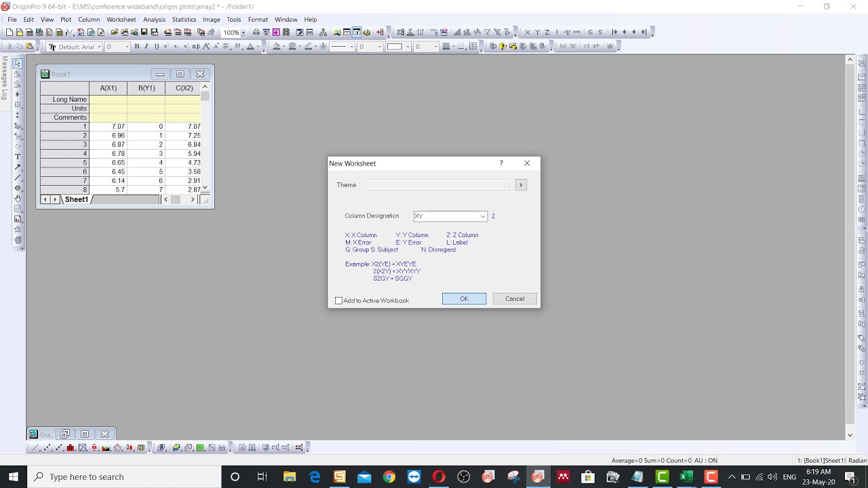Click the Save Project floppy icon

tap(144, 32)
